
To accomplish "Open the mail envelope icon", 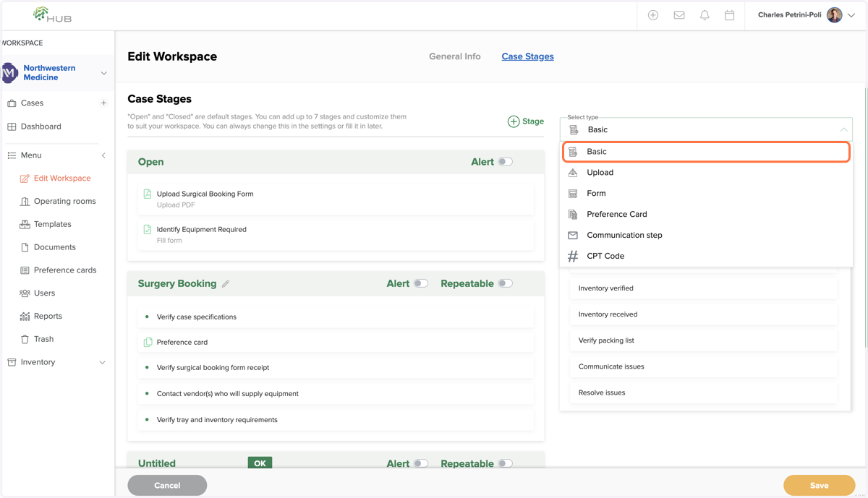I will (679, 15).
